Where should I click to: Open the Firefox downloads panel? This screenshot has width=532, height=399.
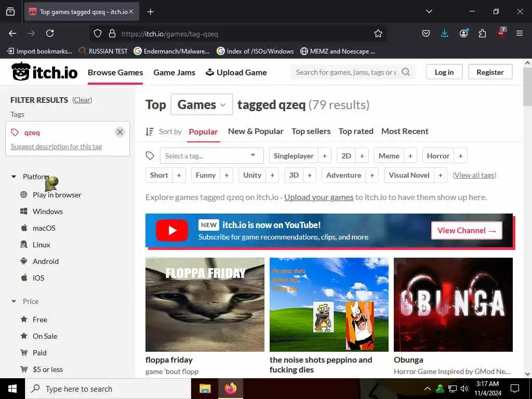[x=445, y=33]
